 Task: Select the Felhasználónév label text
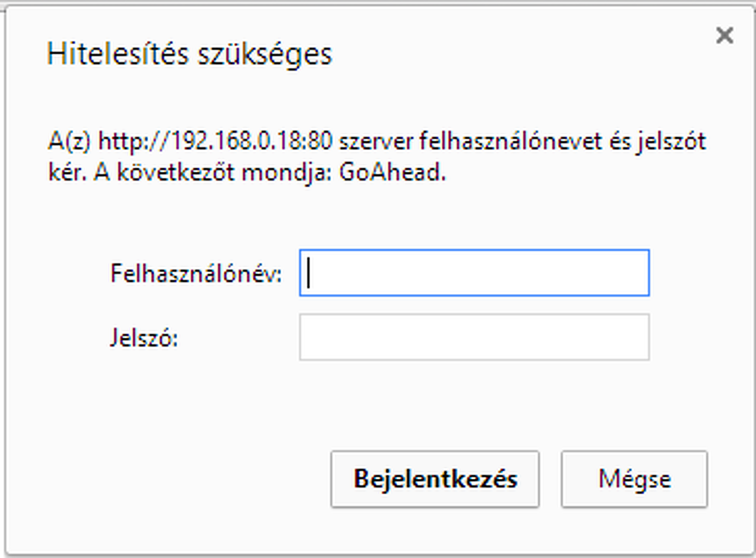tap(196, 274)
